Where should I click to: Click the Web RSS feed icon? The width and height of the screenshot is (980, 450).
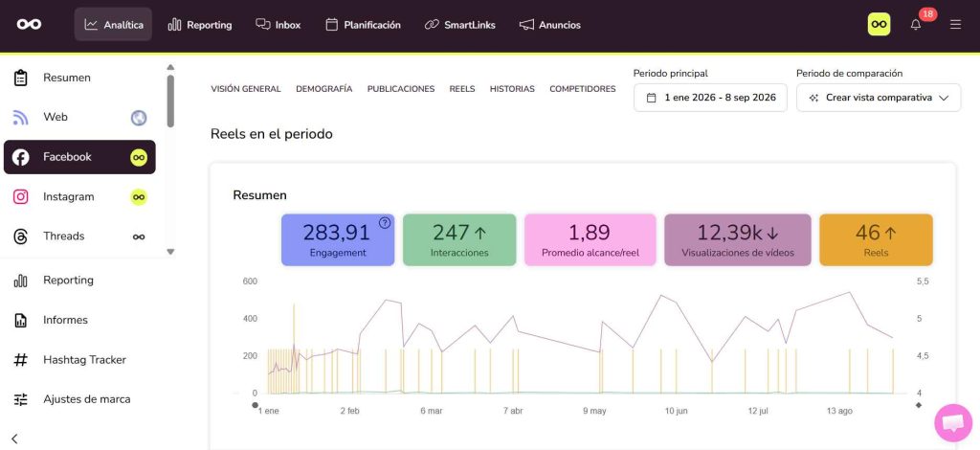[x=21, y=118]
